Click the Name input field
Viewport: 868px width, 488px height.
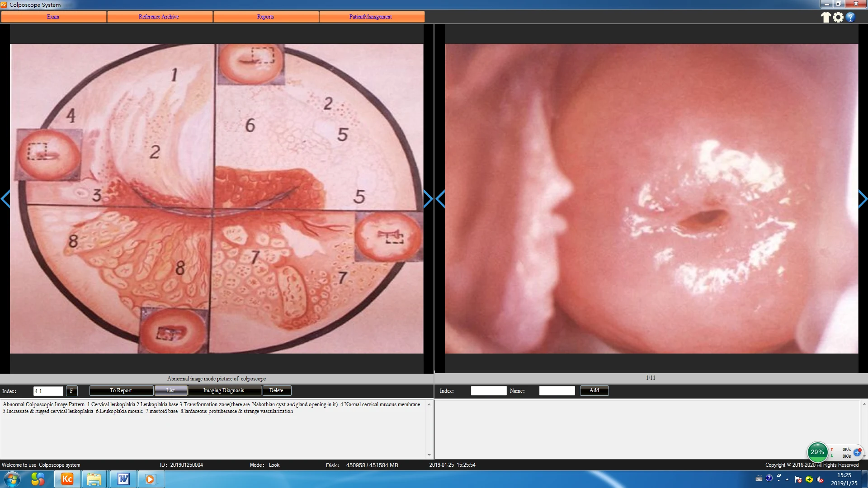pos(557,390)
